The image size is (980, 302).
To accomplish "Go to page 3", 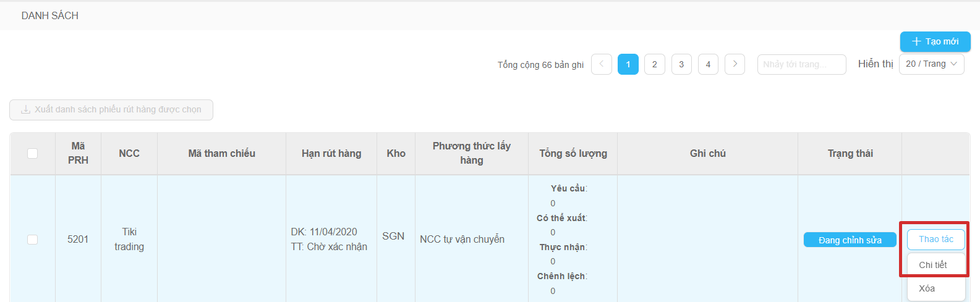I will pyautogui.click(x=681, y=64).
